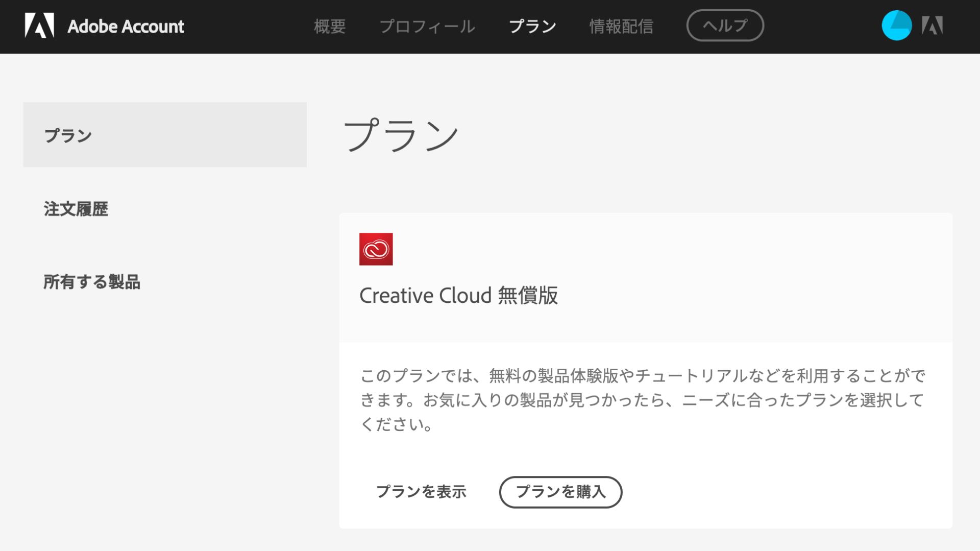Open 注文履歴 in the sidebar

(76, 209)
